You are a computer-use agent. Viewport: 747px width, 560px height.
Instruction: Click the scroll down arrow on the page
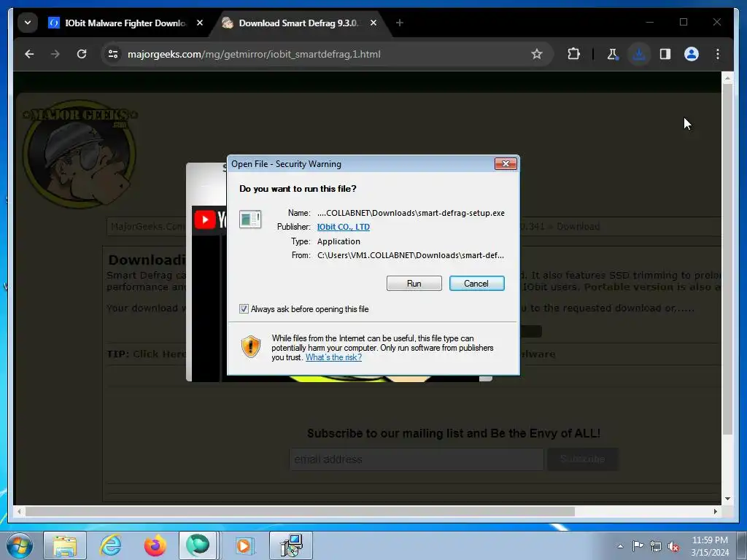click(x=727, y=499)
